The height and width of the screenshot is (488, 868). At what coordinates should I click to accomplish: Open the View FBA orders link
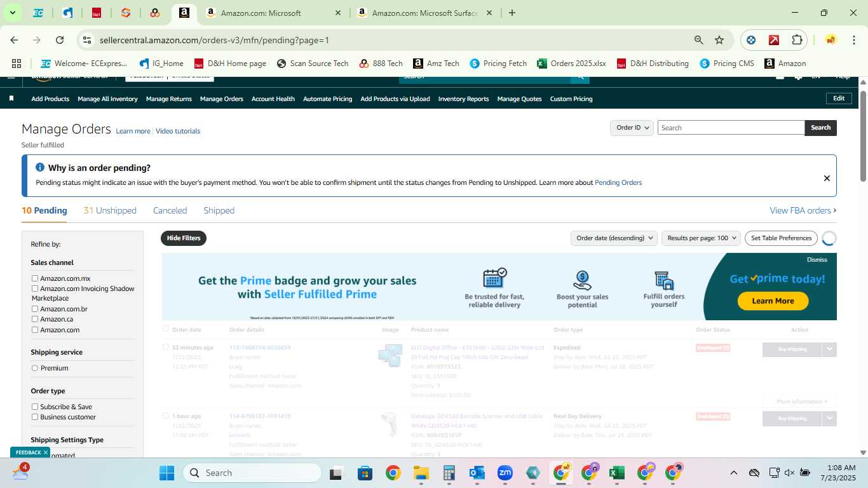(803, 210)
